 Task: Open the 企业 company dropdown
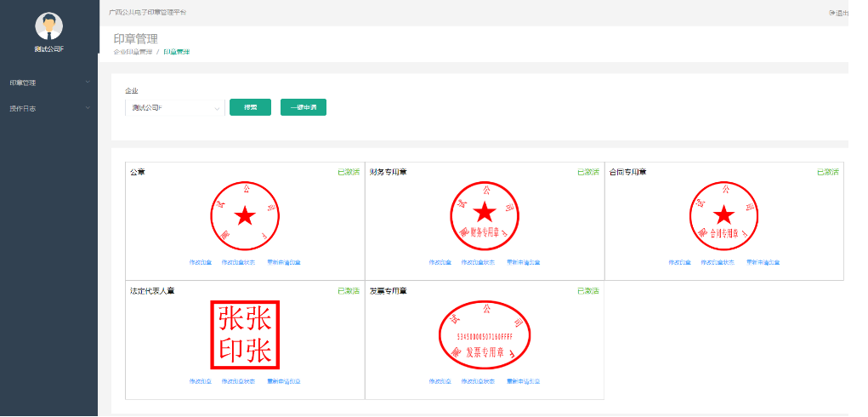click(x=174, y=107)
